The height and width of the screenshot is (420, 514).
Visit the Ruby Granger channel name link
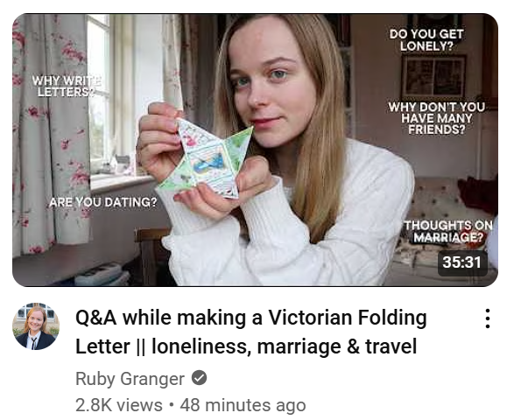click(x=130, y=379)
